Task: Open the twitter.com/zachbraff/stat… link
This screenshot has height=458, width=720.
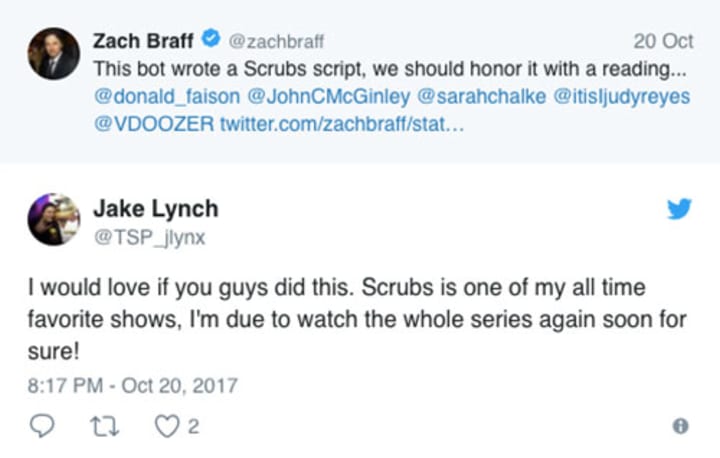Action: [337, 127]
